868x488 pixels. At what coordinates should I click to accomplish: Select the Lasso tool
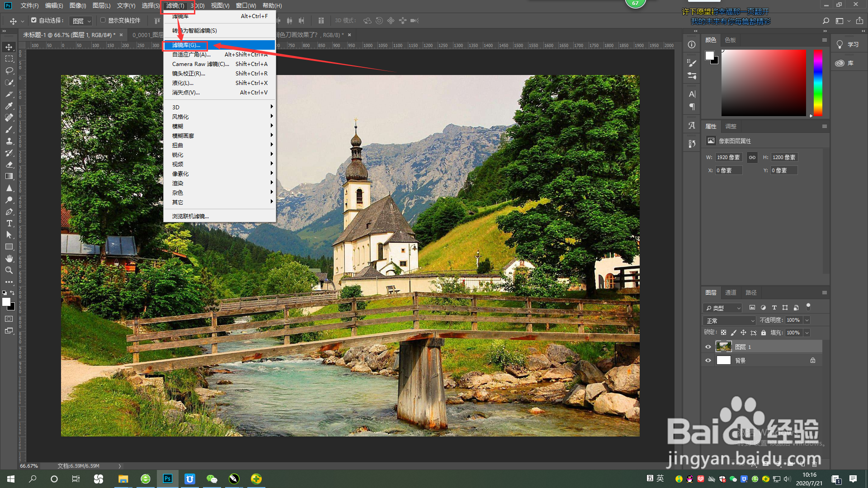pyautogui.click(x=9, y=70)
